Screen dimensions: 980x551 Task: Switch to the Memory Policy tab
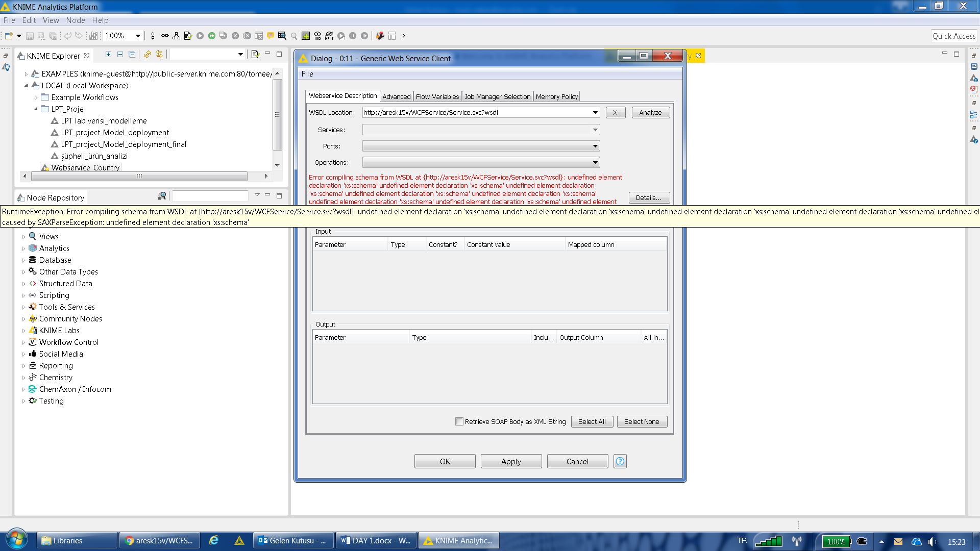[556, 96]
